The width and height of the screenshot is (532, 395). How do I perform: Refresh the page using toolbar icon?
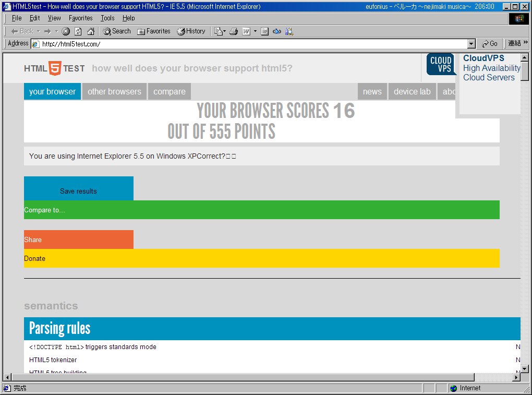point(78,31)
